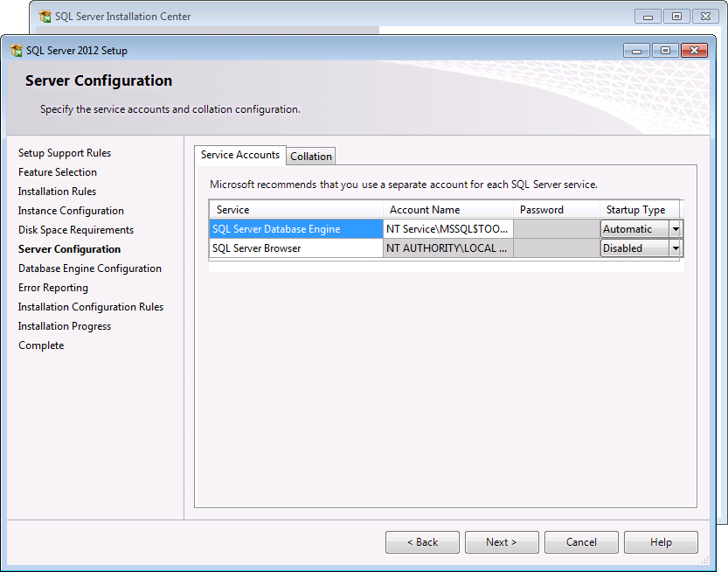Image resolution: width=728 pixels, height=572 pixels.
Task: Cancel the SQL Server setup
Action: coord(581,542)
